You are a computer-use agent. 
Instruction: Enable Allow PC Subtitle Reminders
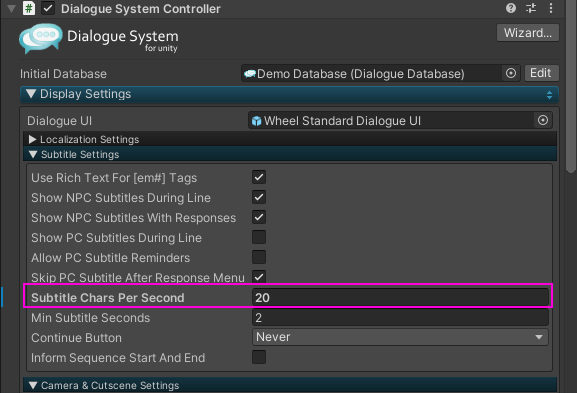pos(259,257)
